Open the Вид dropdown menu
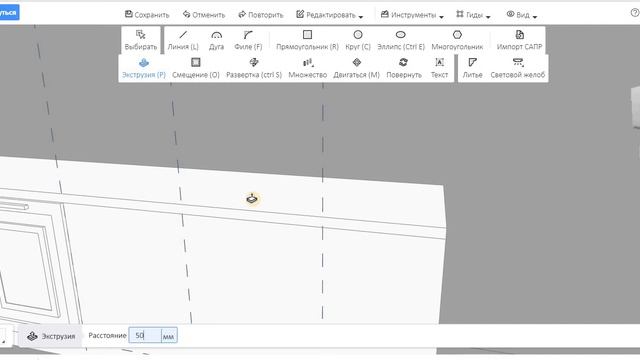Viewport: 640px width, 360px height. pyautogui.click(x=522, y=15)
